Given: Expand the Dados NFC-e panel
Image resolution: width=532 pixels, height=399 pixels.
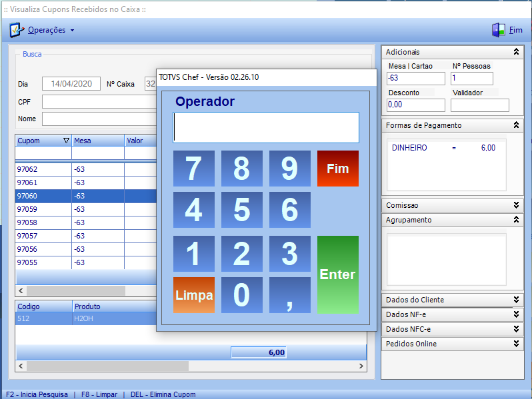Looking at the screenshot, I should 516,329.
